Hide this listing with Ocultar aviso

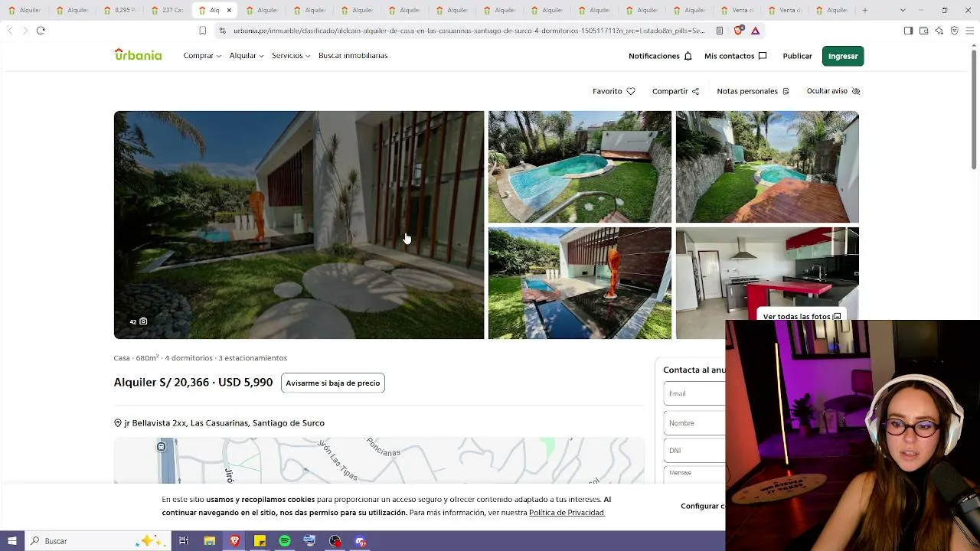(x=834, y=91)
